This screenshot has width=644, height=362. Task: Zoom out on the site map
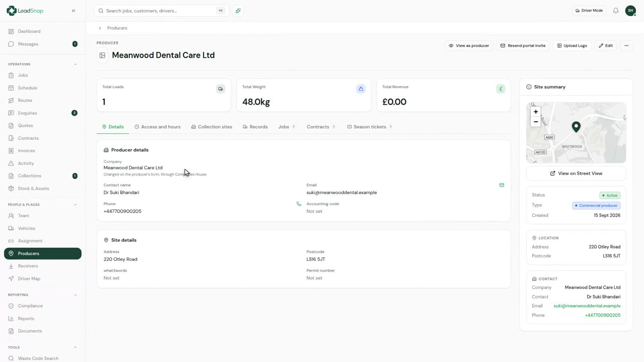click(x=536, y=122)
